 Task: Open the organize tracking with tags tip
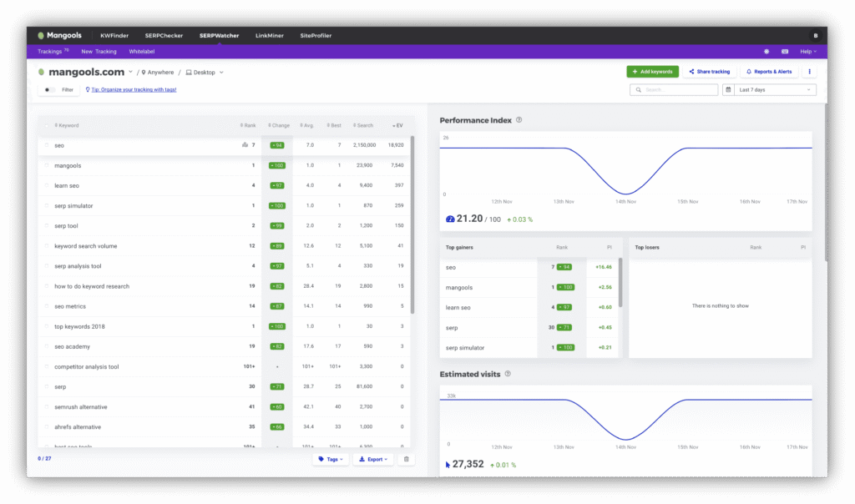134,89
